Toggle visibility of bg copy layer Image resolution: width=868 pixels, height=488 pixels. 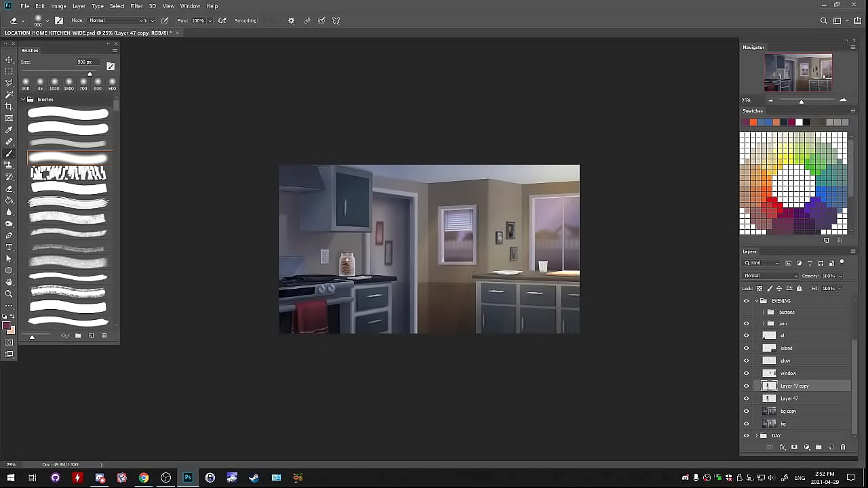[747, 411]
